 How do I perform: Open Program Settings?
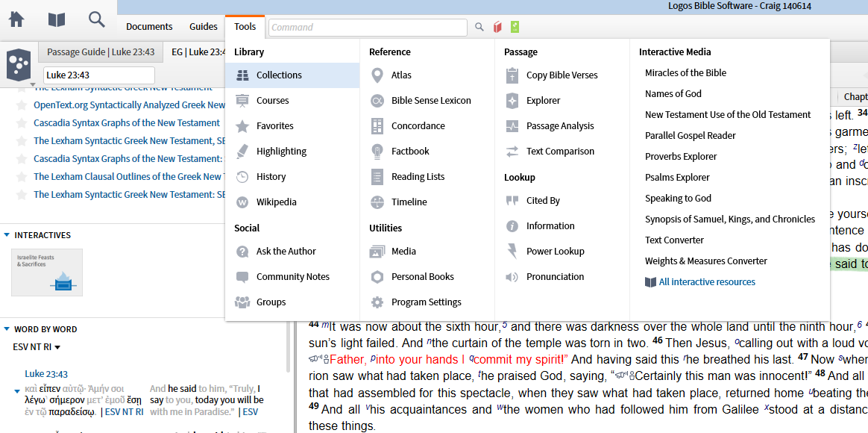(x=427, y=302)
